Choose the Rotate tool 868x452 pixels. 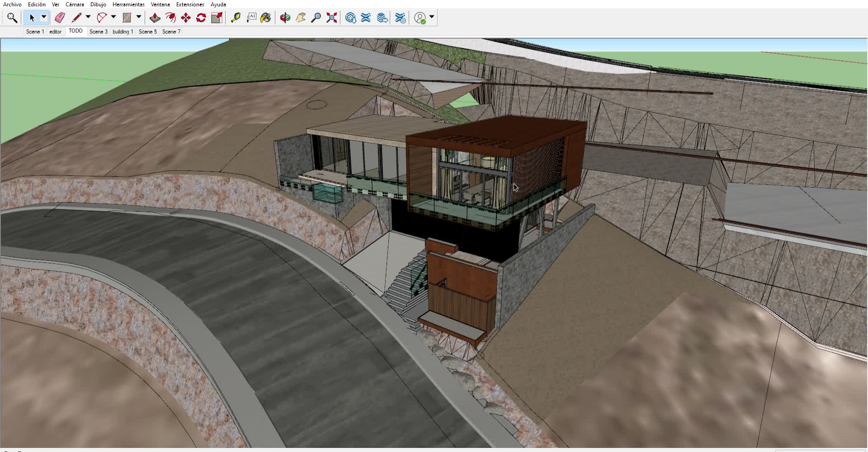coord(201,18)
